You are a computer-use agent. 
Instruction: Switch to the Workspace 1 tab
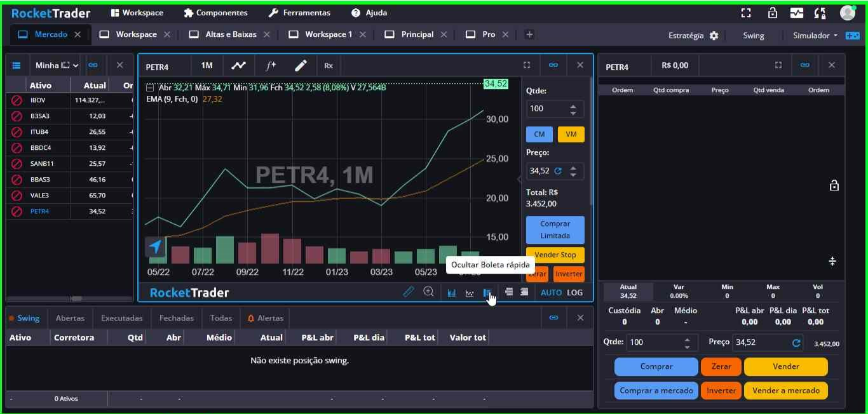(x=329, y=34)
